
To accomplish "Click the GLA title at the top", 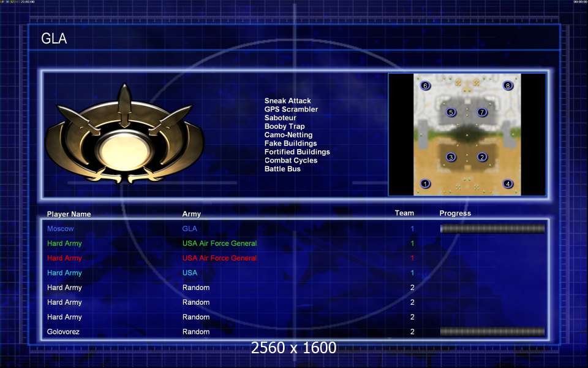I will click(x=54, y=38).
